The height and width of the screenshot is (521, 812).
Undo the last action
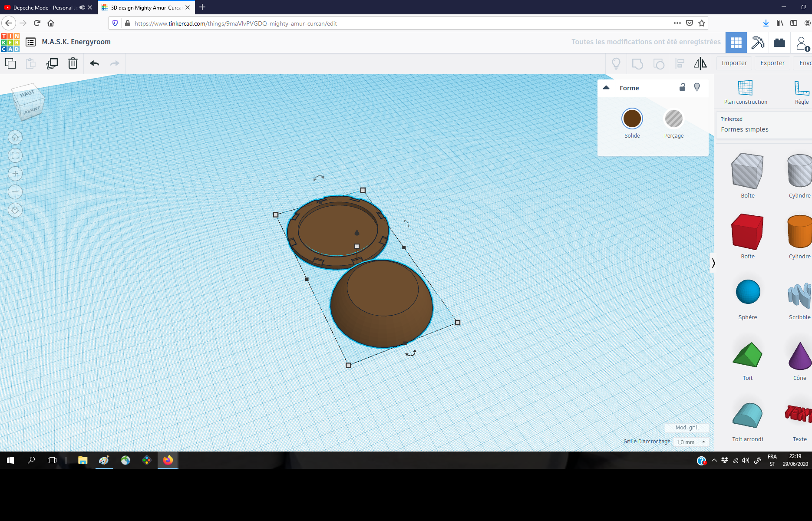(95, 63)
